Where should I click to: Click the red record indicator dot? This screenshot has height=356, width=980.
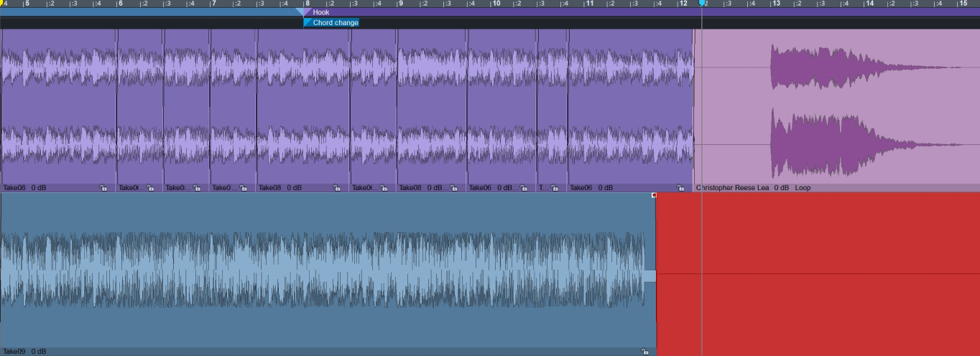[654, 195]
